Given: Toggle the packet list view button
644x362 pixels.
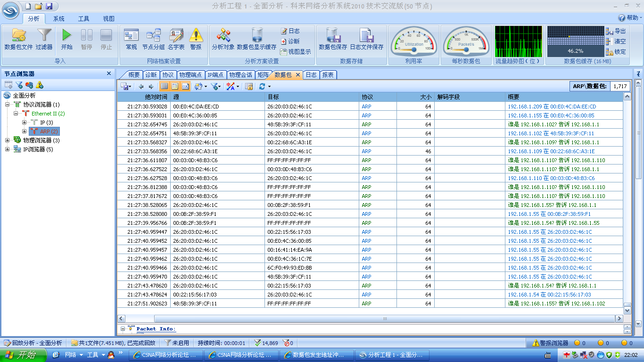Looking at the screenshot, I should tap(164, 86).
